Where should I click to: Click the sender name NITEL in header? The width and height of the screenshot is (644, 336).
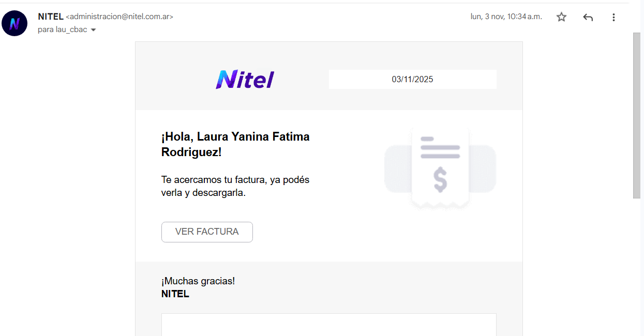tap(50, 17)
